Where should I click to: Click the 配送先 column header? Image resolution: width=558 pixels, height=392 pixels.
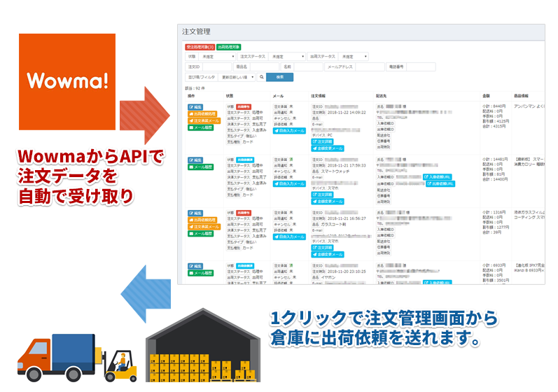(381, 96)
